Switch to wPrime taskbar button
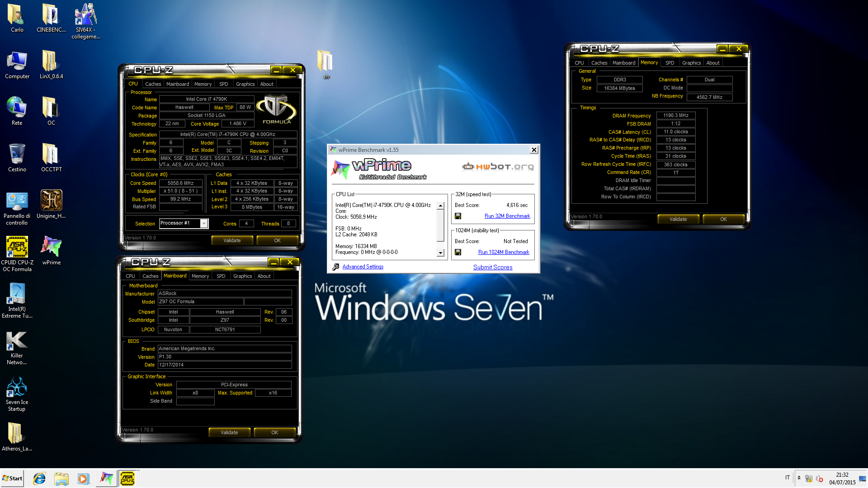 click(106, 479)
